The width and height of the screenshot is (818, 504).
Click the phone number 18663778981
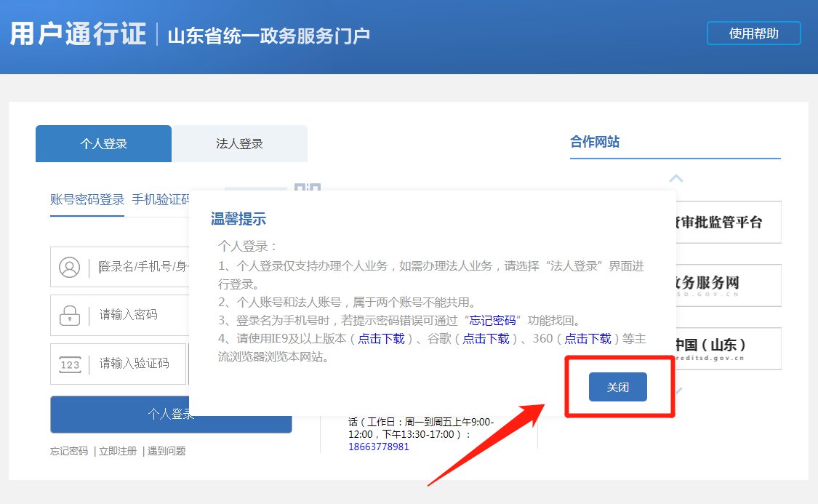click(x=379, y=447)
